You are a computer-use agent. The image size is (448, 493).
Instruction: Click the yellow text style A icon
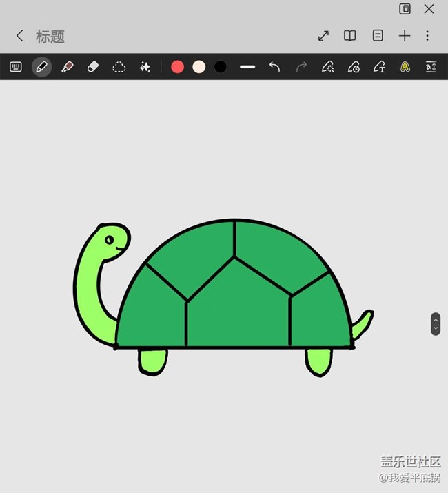pyautogui.click(x=405, y=67)
